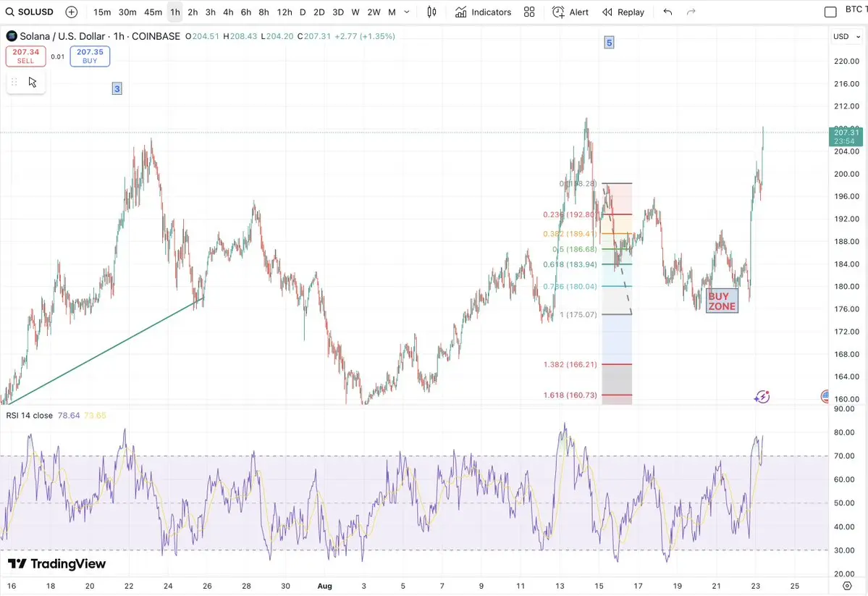Select the 0.5 (186.68) Fibonacci level

pyautogui.click(x=575, y=249)
